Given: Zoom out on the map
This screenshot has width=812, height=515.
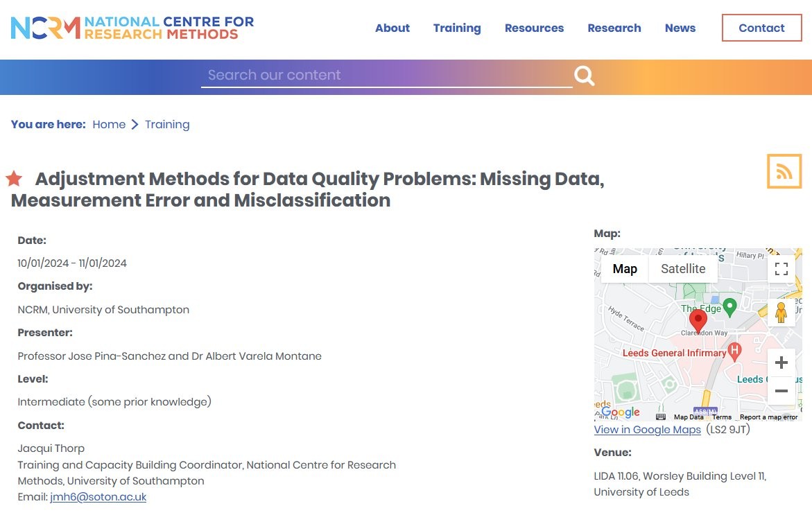Looking at the screenshot, I should 781,391.
